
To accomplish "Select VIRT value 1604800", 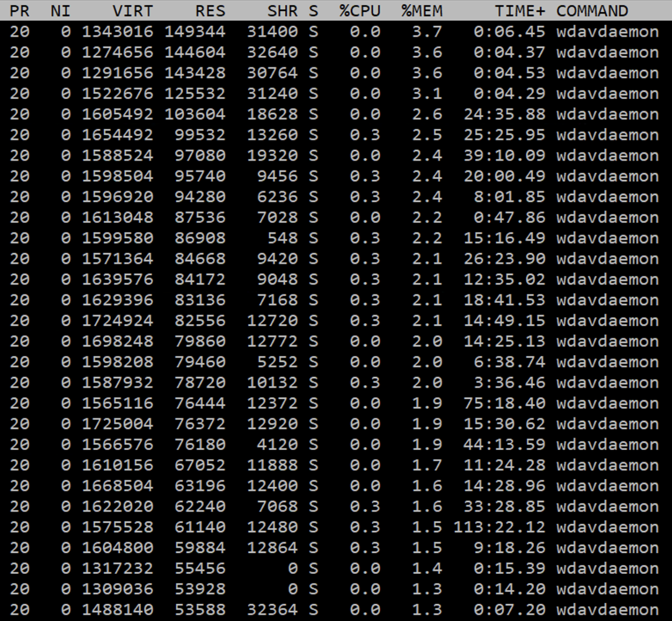I will point(117,548).
